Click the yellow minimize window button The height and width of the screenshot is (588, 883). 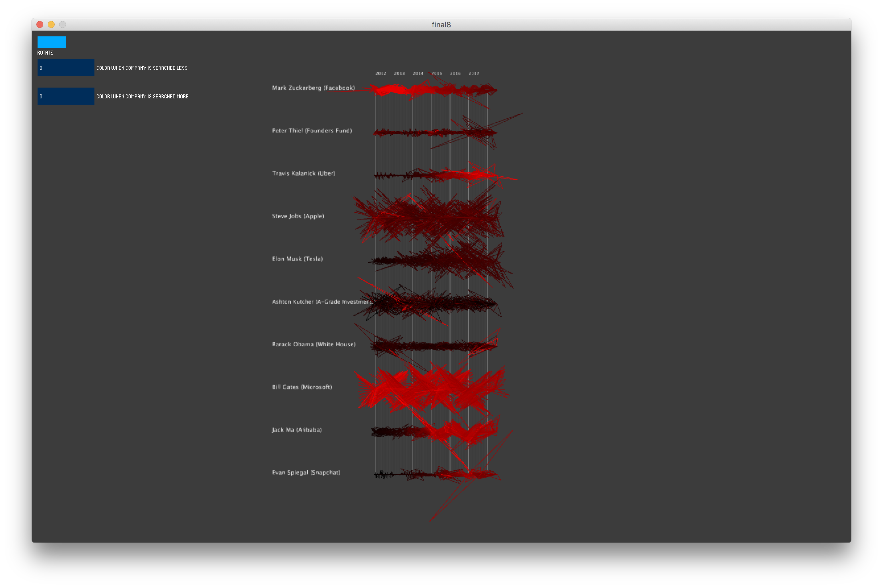pos(51,24)
